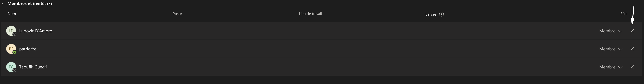644x84 pixels.
Task: Click Ludovic D'Amore's LD avatar
Action: (11, 31)
